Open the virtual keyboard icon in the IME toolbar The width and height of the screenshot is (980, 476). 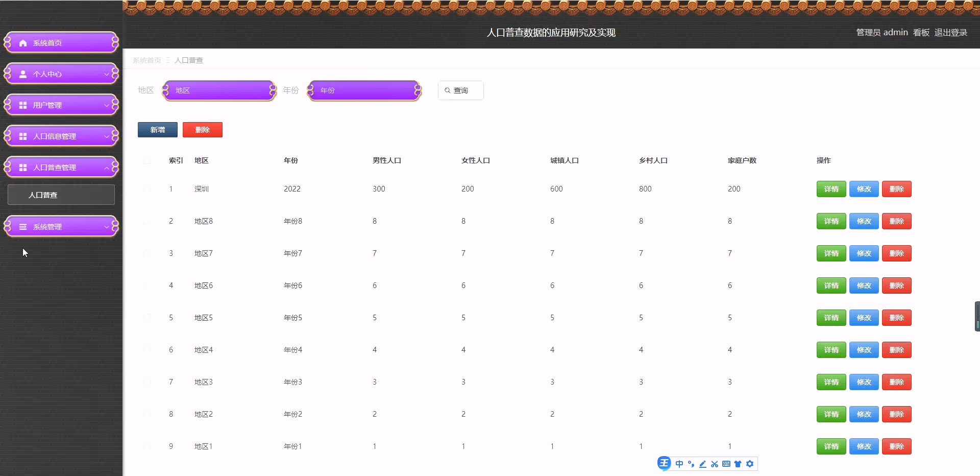pos(726,464)
